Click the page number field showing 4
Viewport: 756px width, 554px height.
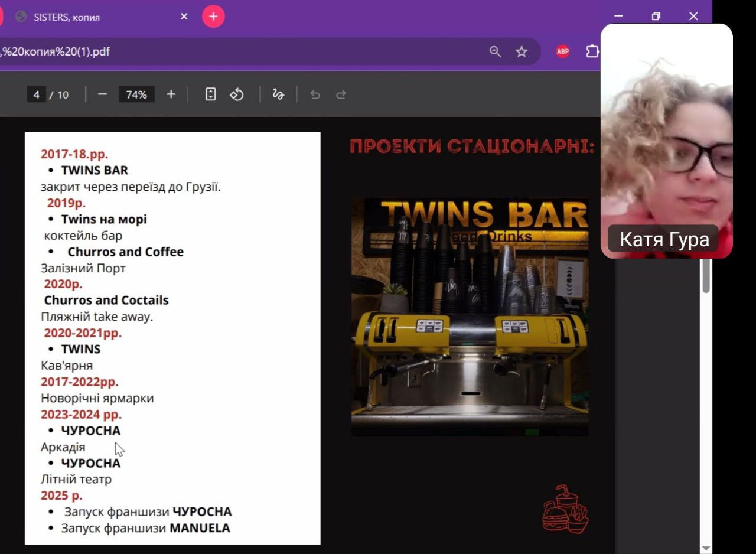coord(36,94)
